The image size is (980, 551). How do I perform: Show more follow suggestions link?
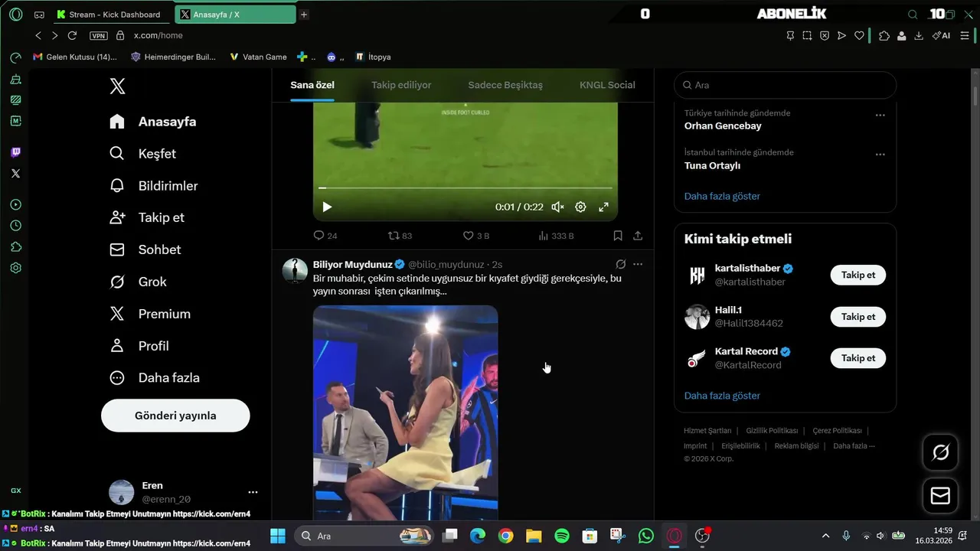[722, 396]
